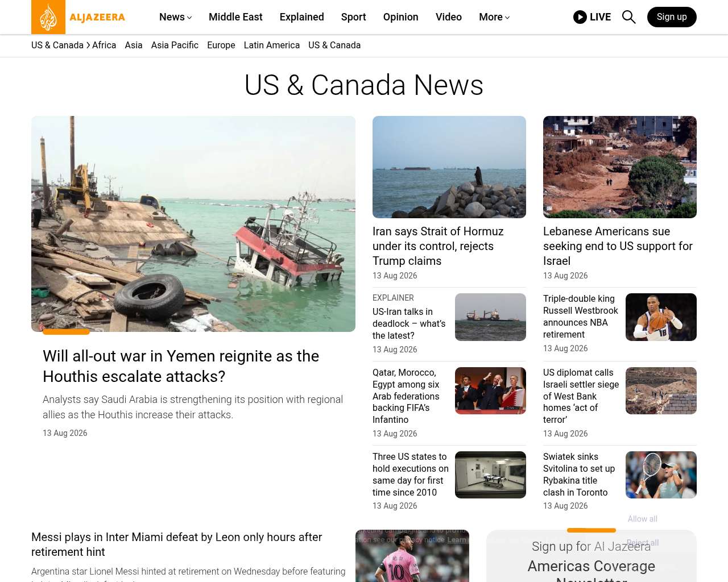The image size is (728, 582).
Task: Click the Reject all cookies button
Action: pyautogui.click(x=643, y=543)
